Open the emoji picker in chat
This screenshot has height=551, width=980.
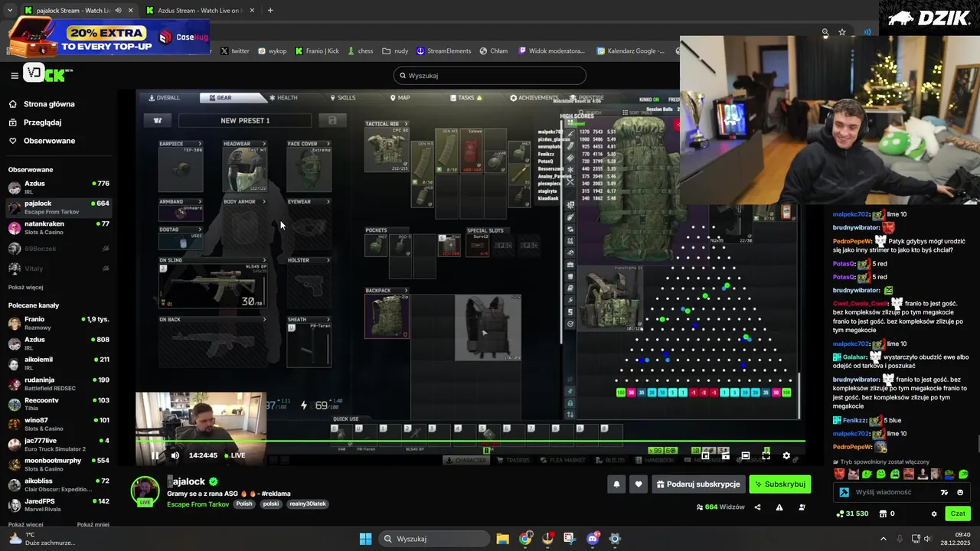pyautogui.click(x=960, y=492)
